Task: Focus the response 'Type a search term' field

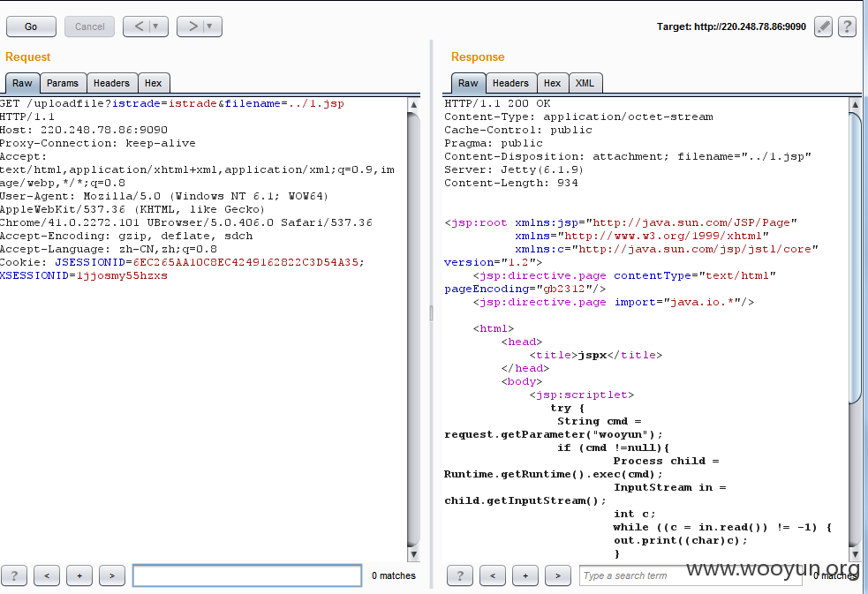Action: 692,575
